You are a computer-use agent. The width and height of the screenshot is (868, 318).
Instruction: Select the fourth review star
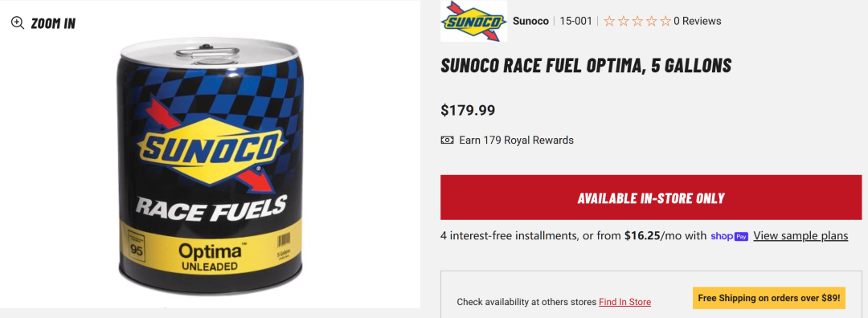[652, 21]
